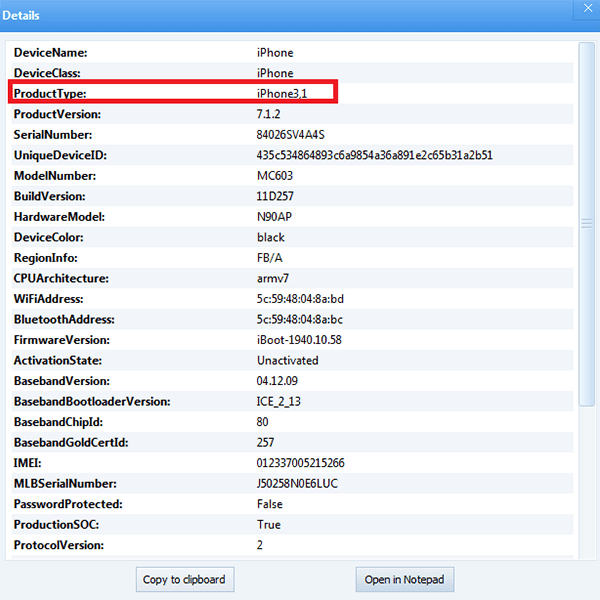Select the CPUArchitecture value armv7
Image resolution: width=600 pixels, height=600 pixels.
[272, 279]
